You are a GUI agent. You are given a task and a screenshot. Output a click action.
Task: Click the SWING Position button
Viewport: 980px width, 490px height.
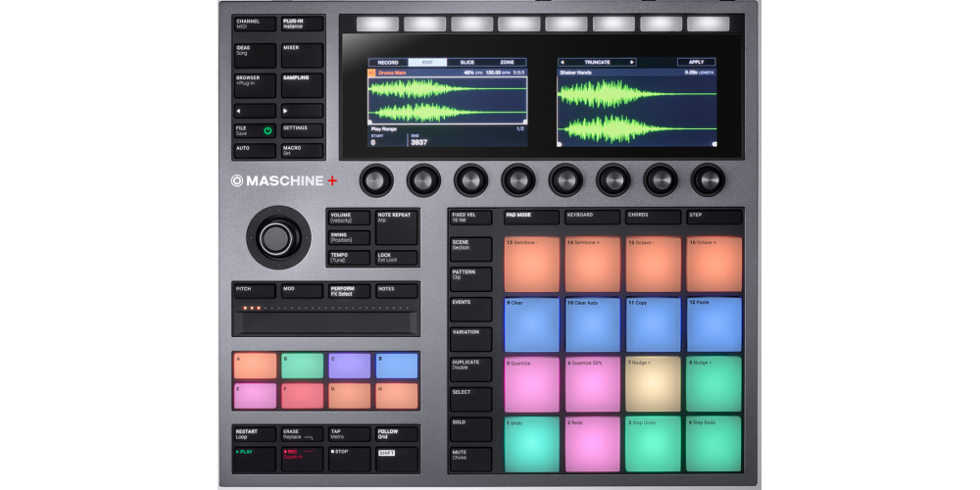[x=350, y=237]
